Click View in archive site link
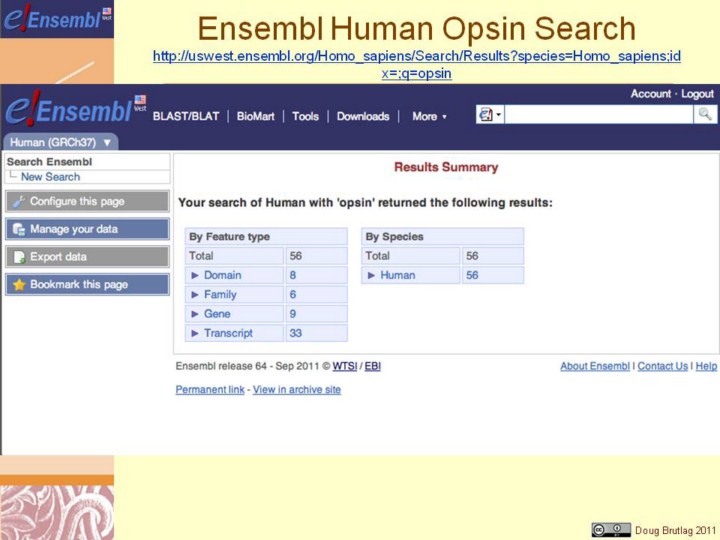Image resolution: width=720 pixels, height=540 pixels. pos(297,389)
